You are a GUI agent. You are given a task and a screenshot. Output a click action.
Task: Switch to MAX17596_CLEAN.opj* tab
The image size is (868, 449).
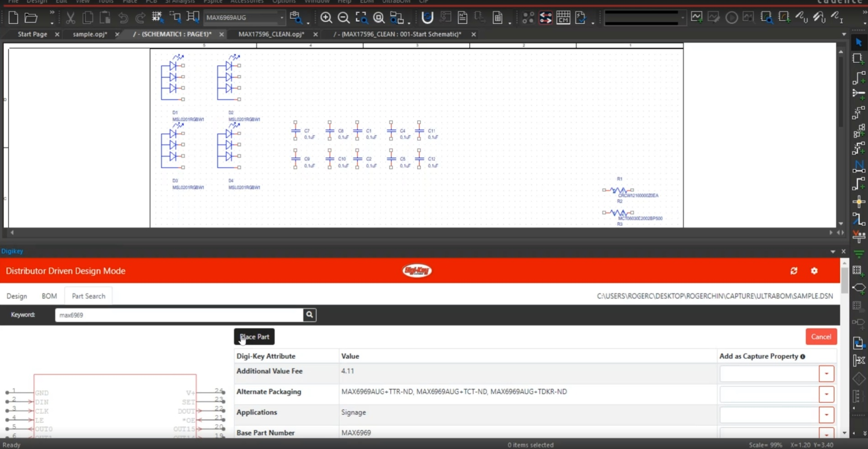tap(271, 34)
